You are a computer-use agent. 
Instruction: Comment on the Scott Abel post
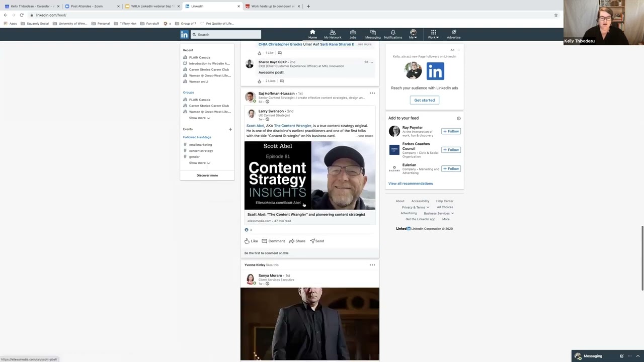pos(273,241)
